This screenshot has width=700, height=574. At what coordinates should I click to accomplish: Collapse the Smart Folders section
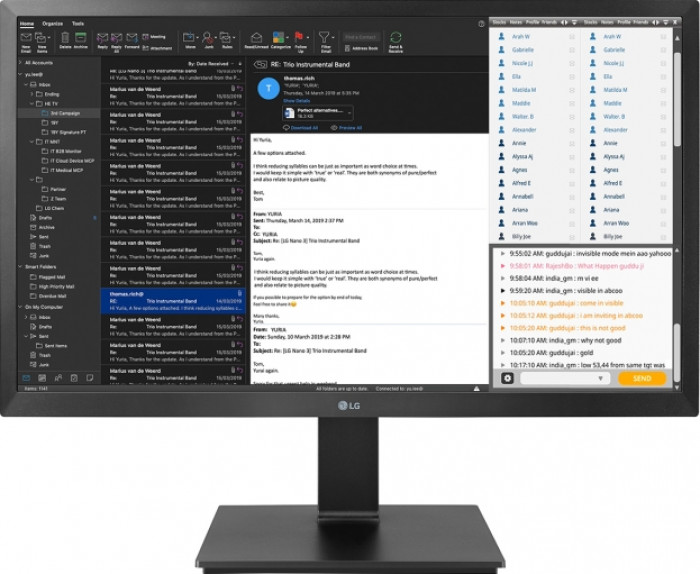coord(21,267)
